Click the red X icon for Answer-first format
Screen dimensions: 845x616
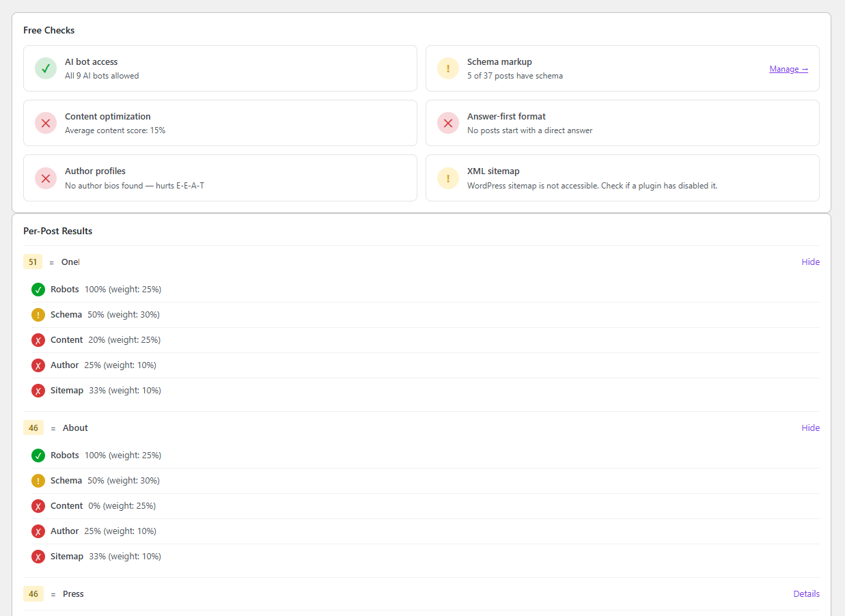(x=448, y=123)
